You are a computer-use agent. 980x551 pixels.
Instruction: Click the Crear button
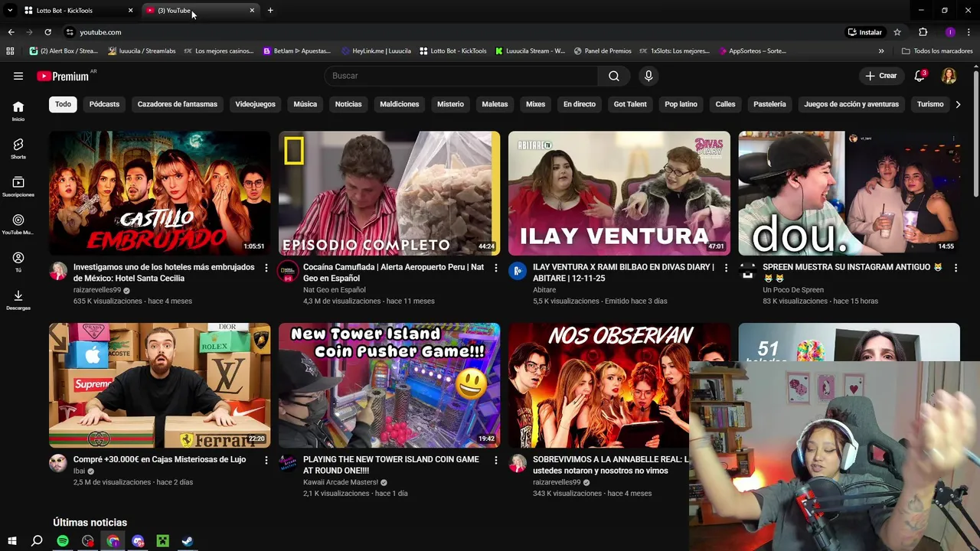coord(881,76)
